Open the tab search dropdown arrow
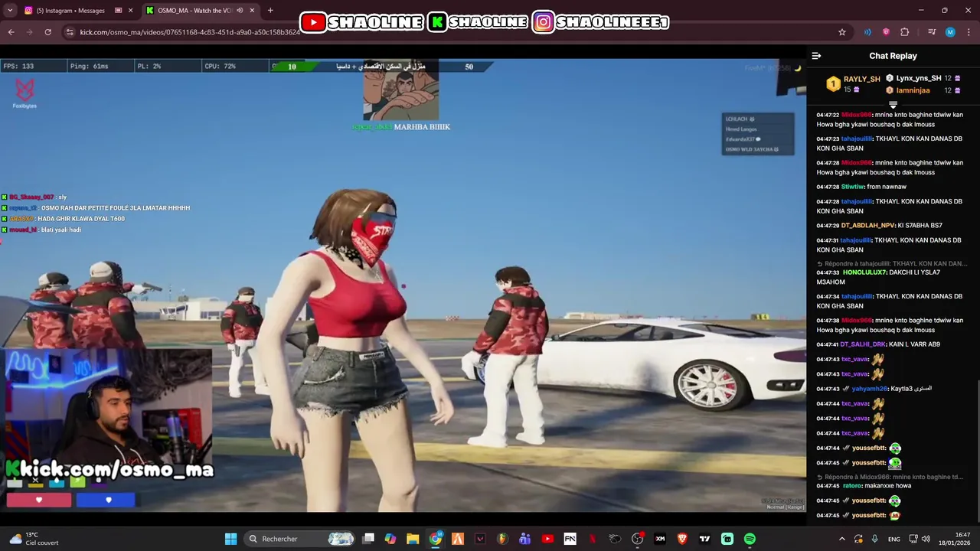 (x=11, y=11)
